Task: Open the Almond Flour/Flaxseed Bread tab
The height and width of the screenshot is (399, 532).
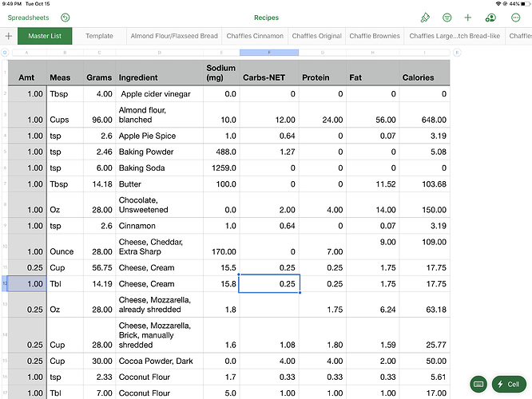Action: point(174,36)
